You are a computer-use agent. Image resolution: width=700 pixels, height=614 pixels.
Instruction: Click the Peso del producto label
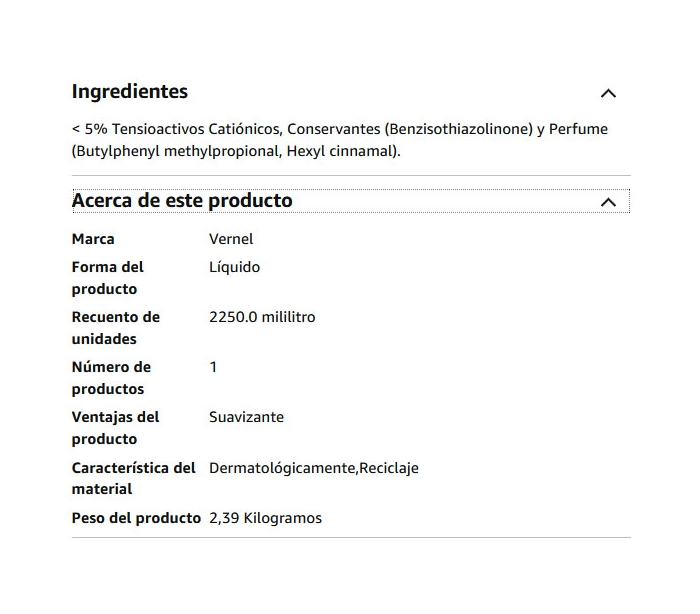point(136,518)
